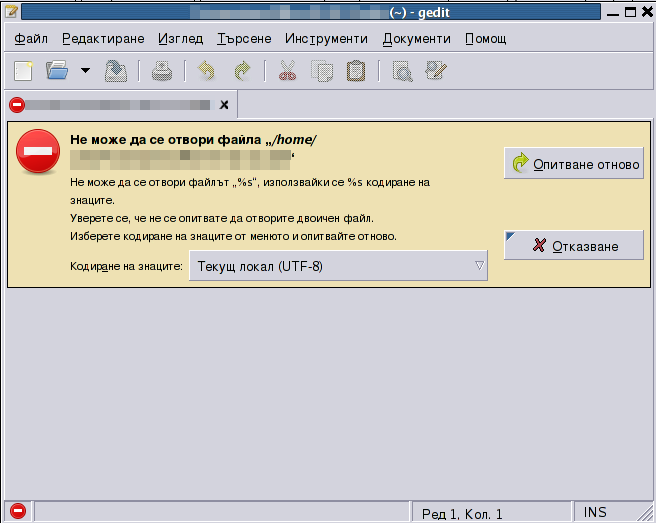Click the New document toolbar icon
Viewport: 656px width, 523px height.
pos(23,71)
